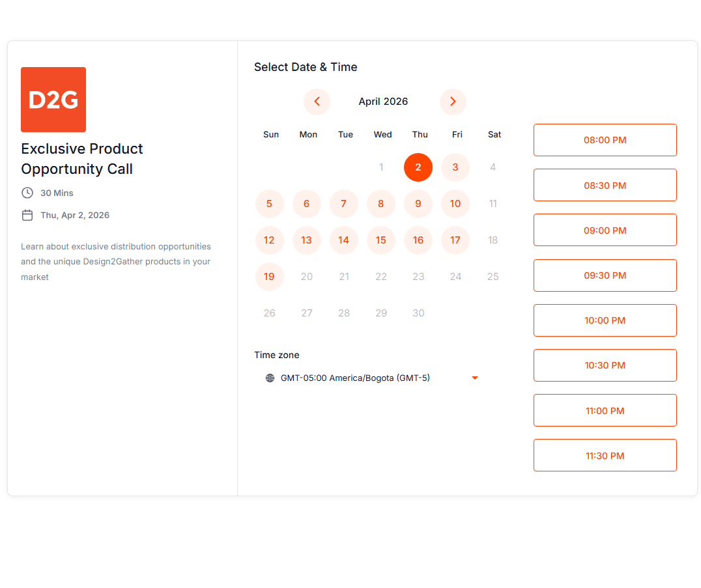Select GMT-05:00 America/Bogota time zone field
Image resolution: width=701 pixels, height=588 pixels.
372,378
